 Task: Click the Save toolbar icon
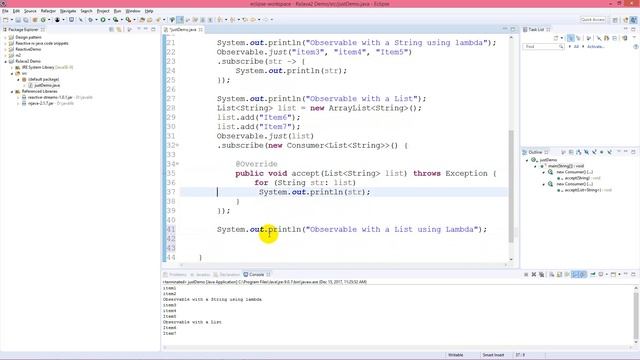click(x=18, y=20)
